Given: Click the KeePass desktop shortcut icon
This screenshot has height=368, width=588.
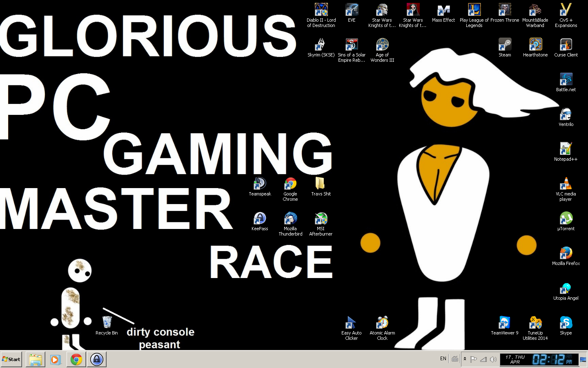Looking at the screenshot, I should coord(260,221).
